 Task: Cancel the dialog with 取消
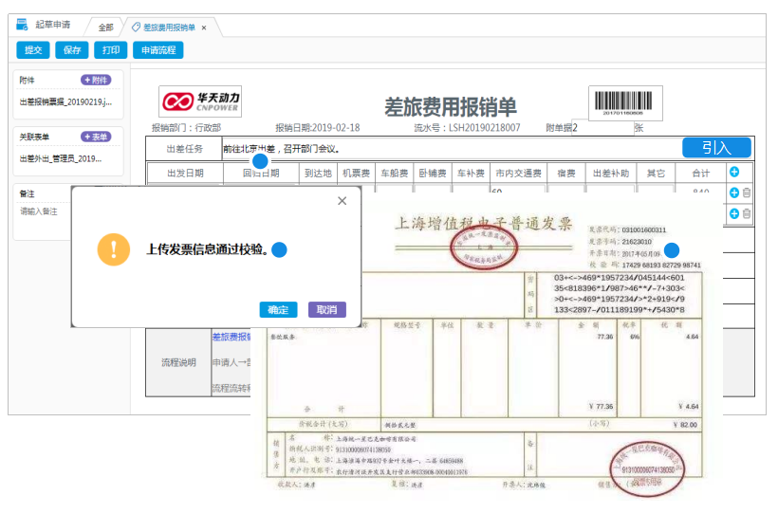[326, 309]
